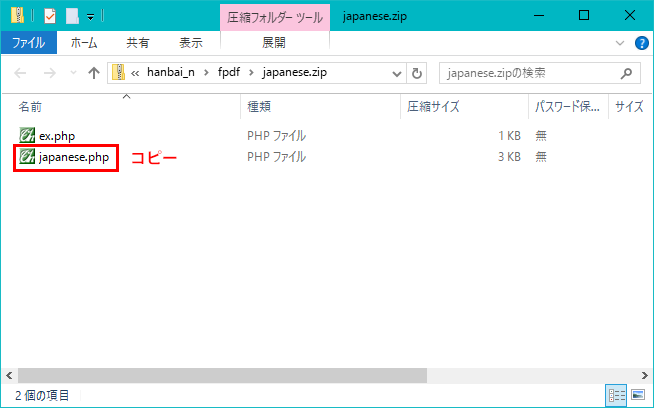Image resolution: width=654 pixels, height=408 pixels.
Task: Click the Up one level arrow
Action: tap(94, 73)
